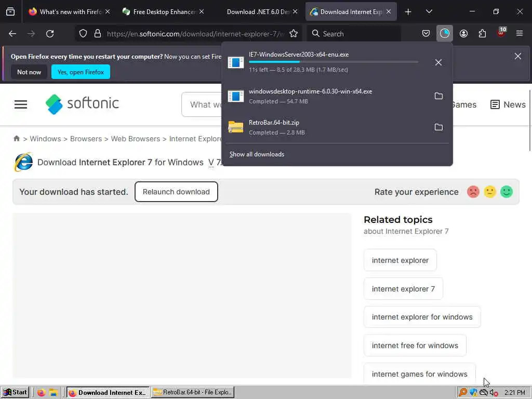Toggle the downloads panel button
The width and height of the screenshot is (532, 399).
point(445,34)
